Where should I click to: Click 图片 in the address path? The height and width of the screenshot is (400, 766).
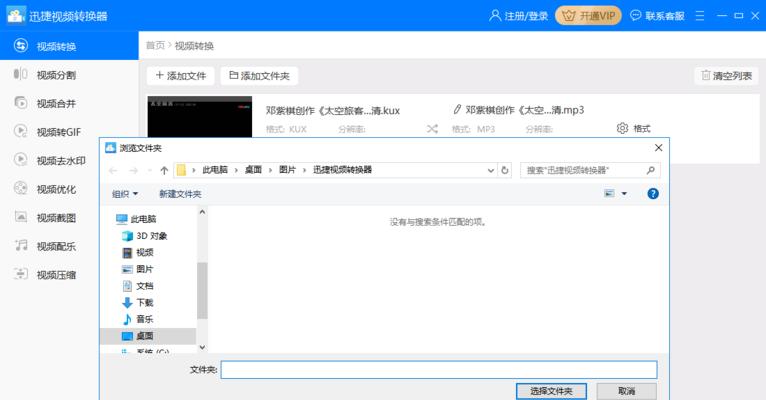(287, 169)
